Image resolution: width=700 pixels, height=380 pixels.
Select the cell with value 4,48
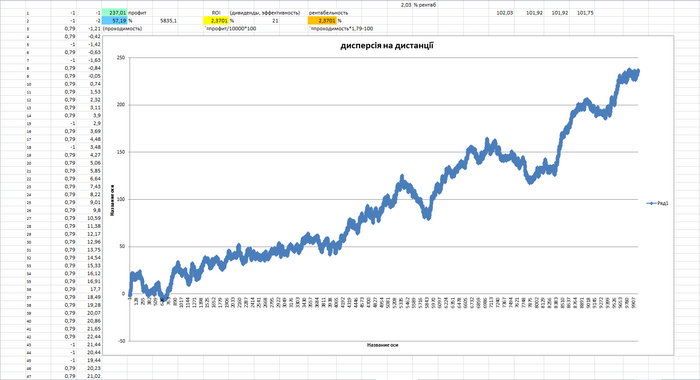click(x=89, y=139)
